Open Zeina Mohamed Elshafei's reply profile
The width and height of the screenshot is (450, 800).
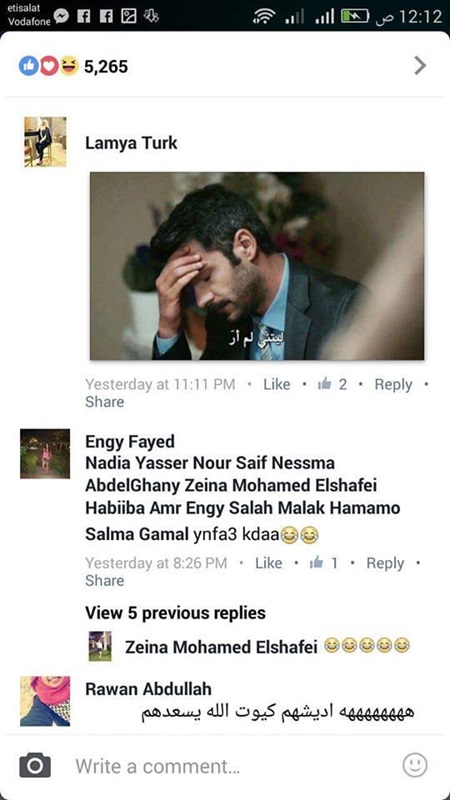pos(100,646)
